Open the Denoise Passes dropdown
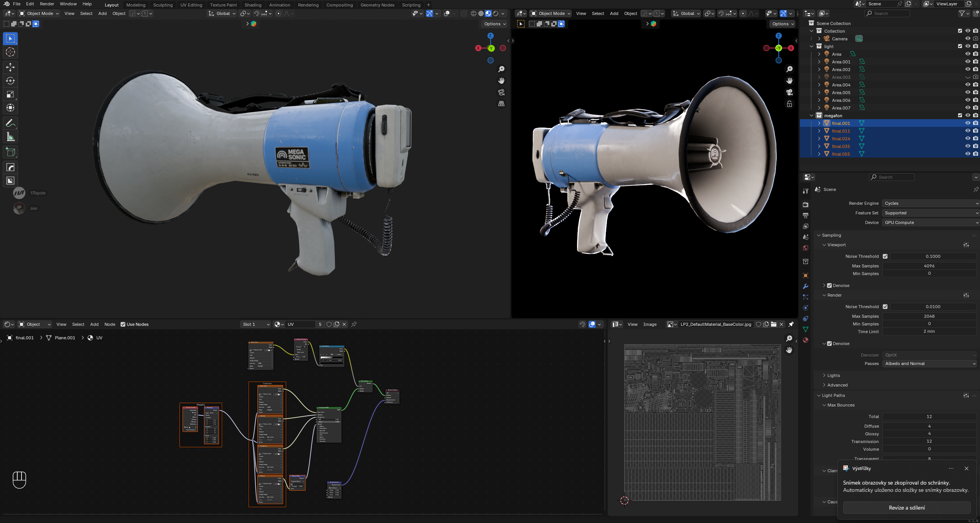Viewport: 980px width, 523px height. pyautogui.click(x=929, y=364)
